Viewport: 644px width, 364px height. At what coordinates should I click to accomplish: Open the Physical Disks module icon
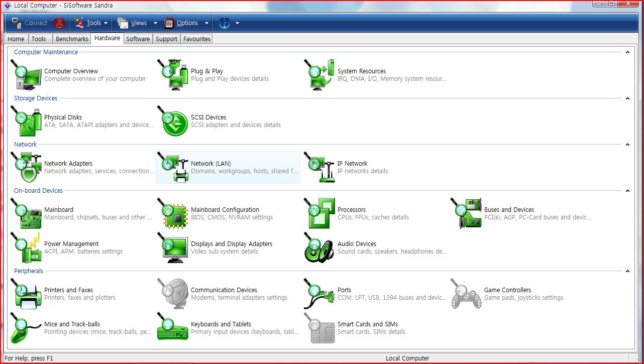point(26,121)
